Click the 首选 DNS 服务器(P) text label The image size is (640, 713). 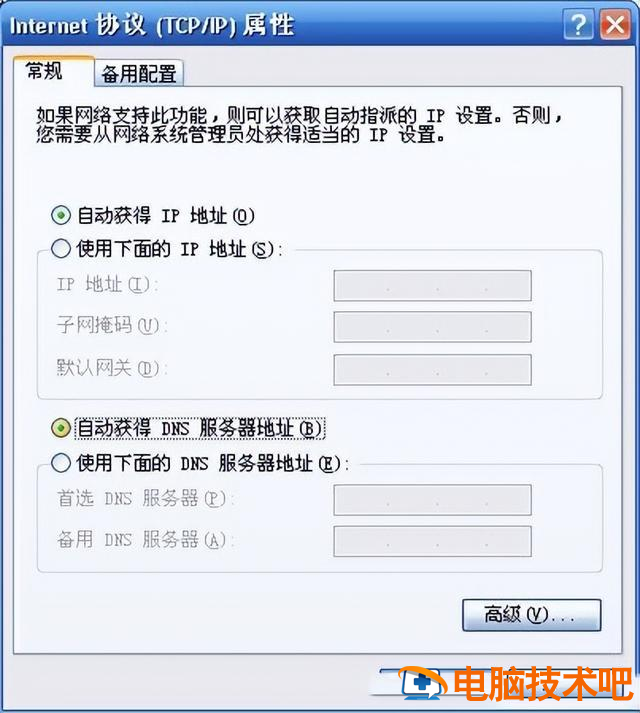pyautogui.click(x=145, y=498)
